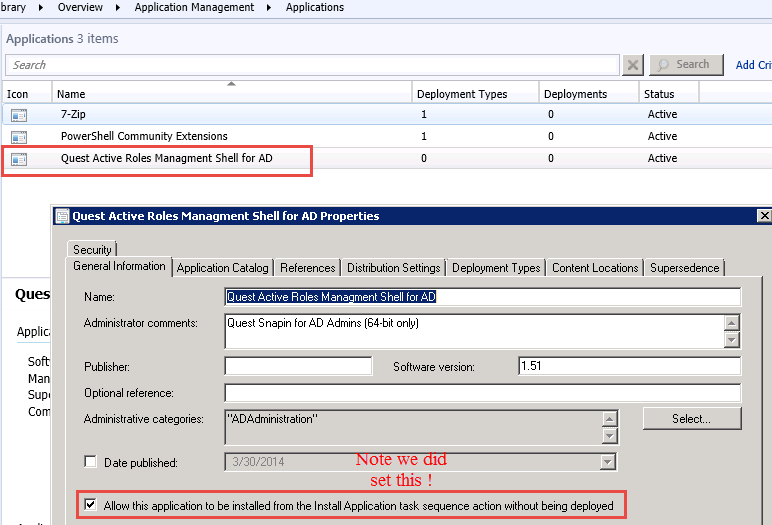Go to Application Management in the breadcrumb
The width and height of the screenshot is (772, 525).
point(194,7)
